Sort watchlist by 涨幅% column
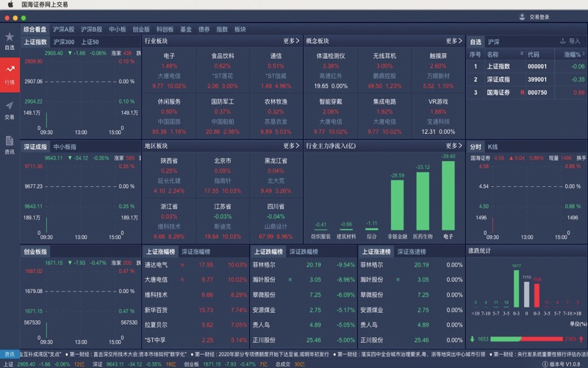Screen dimensions: 588x368 [574, 54]
